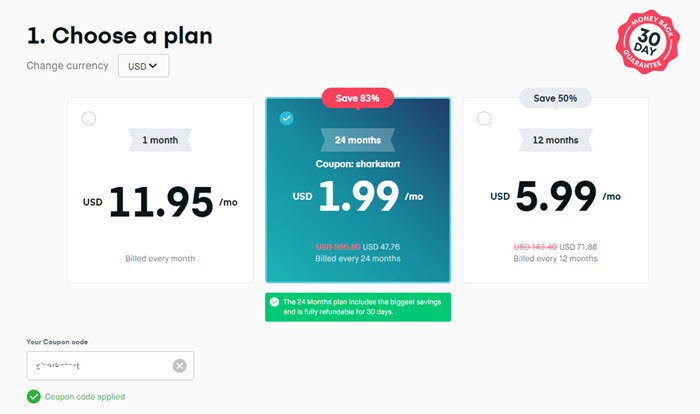700x414 pixels.
Task: Select the 1 month plan radio button
Action: click(x=89, y=119)
